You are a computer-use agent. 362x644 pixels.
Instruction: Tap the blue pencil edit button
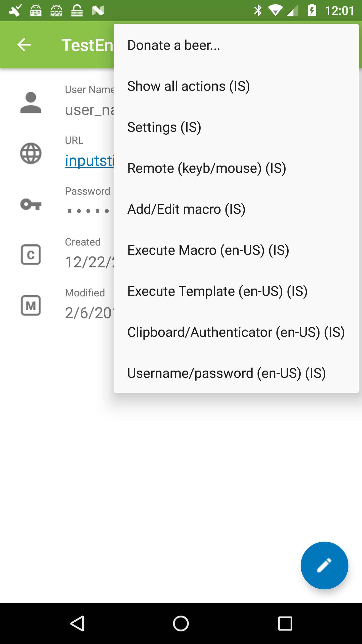coord(324,566)
